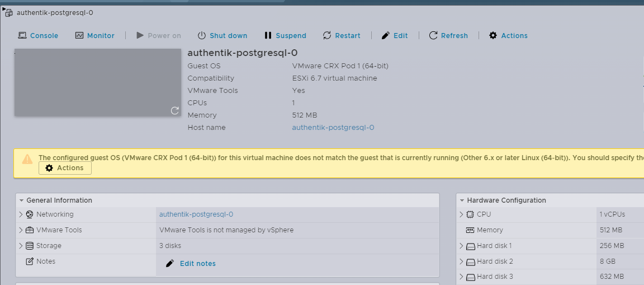The image size is (644, 285).
Task: Click the Shut down button
Action: click(x=222, y=35)
